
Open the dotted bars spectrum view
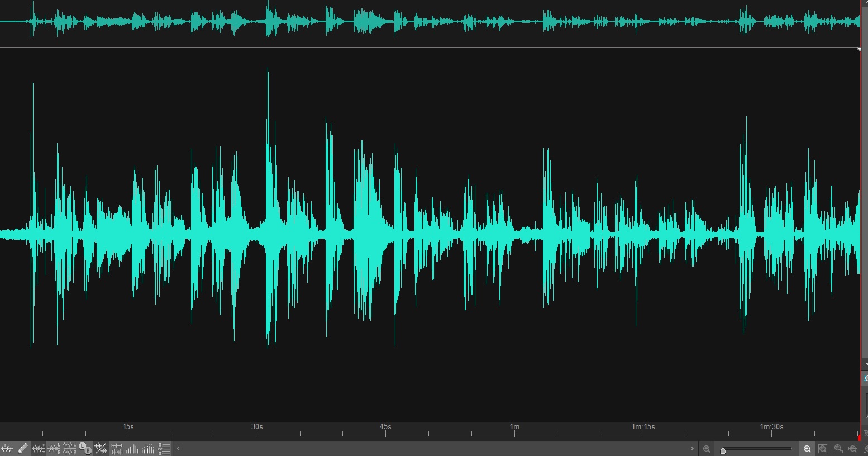[147, 448]
